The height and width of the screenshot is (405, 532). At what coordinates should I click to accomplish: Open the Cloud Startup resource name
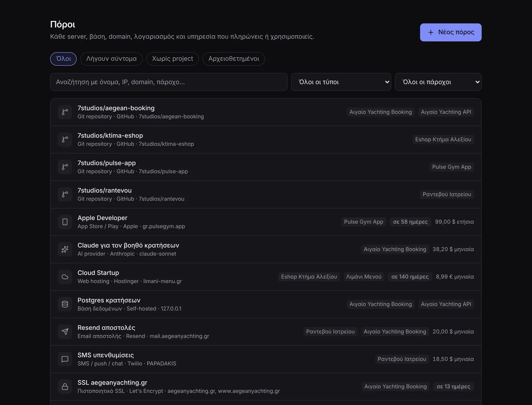click(x=98, y=273)
